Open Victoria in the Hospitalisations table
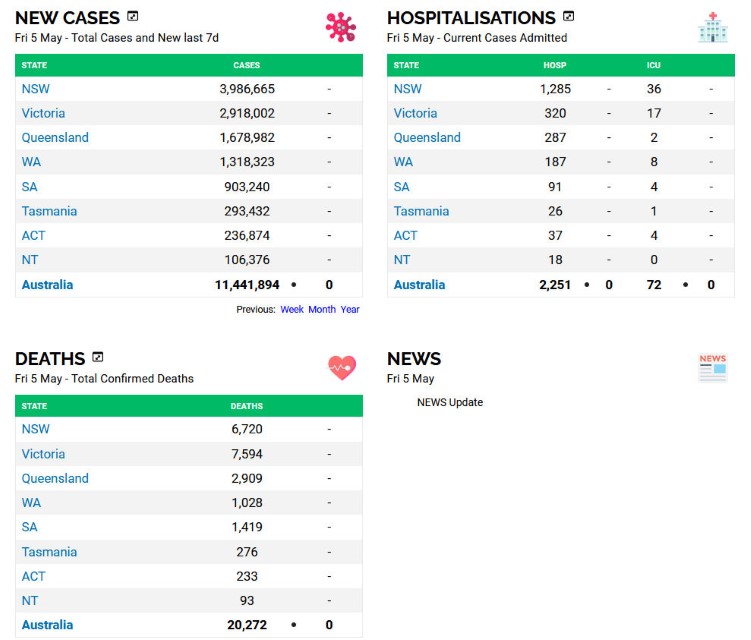 click(x=415, y=113)
